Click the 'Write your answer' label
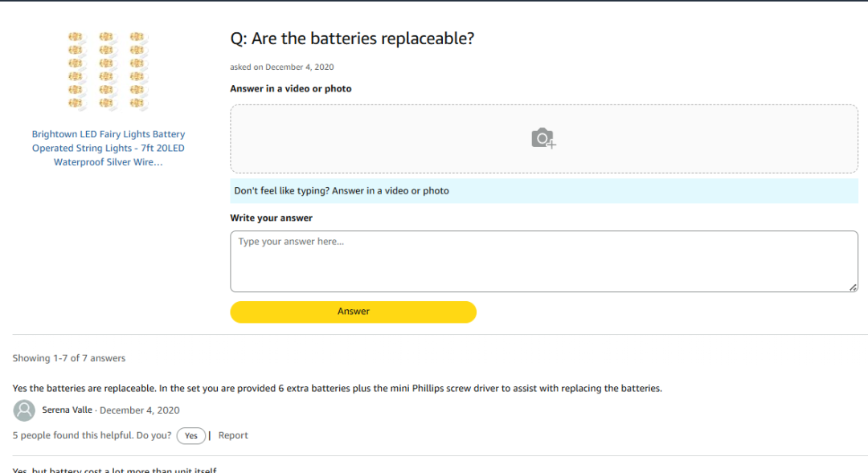This screenshot has width=868, height=473. 271,218
